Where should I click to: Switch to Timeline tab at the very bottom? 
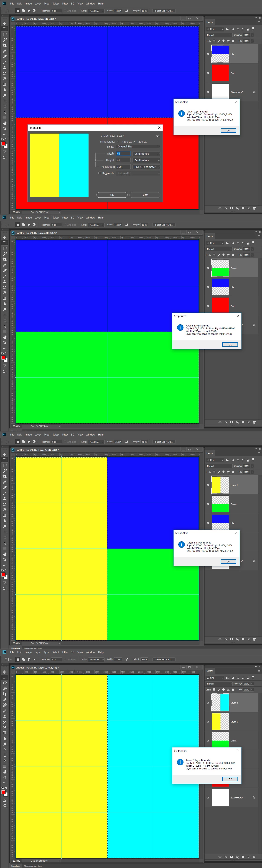pos(16,866)
